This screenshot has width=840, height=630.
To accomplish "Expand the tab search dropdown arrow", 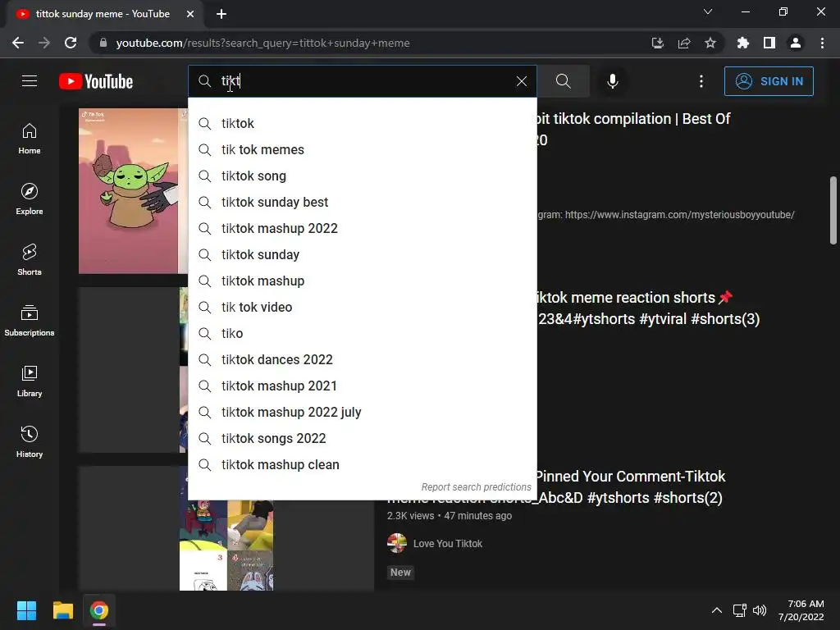I will point(708,11).
